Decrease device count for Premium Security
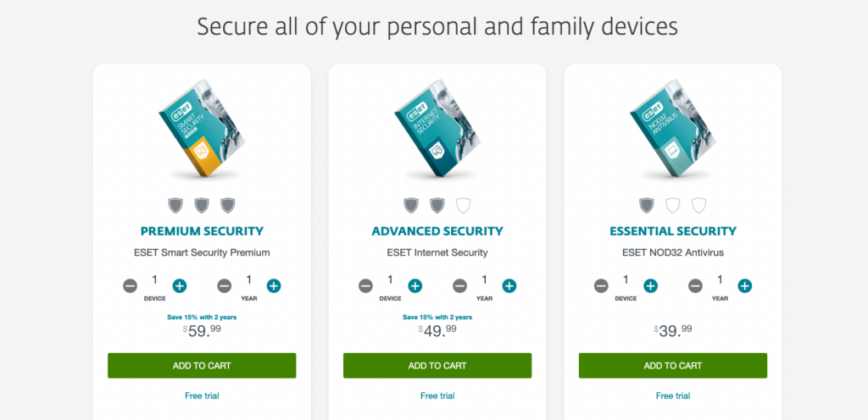 [x=130, y=285]
